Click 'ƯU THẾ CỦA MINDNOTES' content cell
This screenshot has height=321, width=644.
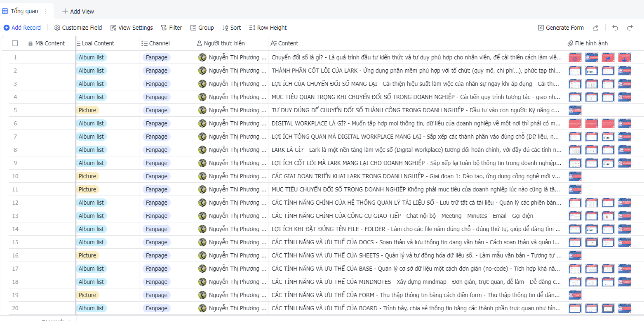coord(417,282)
